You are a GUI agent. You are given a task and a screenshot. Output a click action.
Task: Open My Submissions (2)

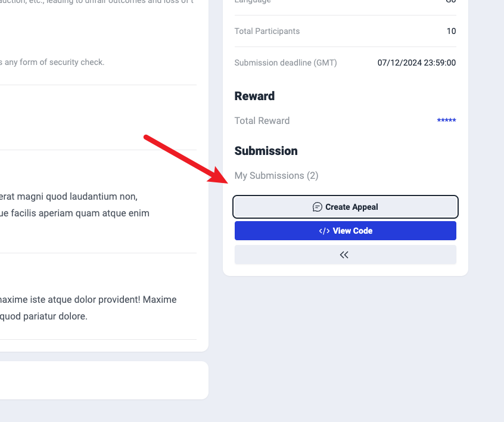[x=276, y=175]
